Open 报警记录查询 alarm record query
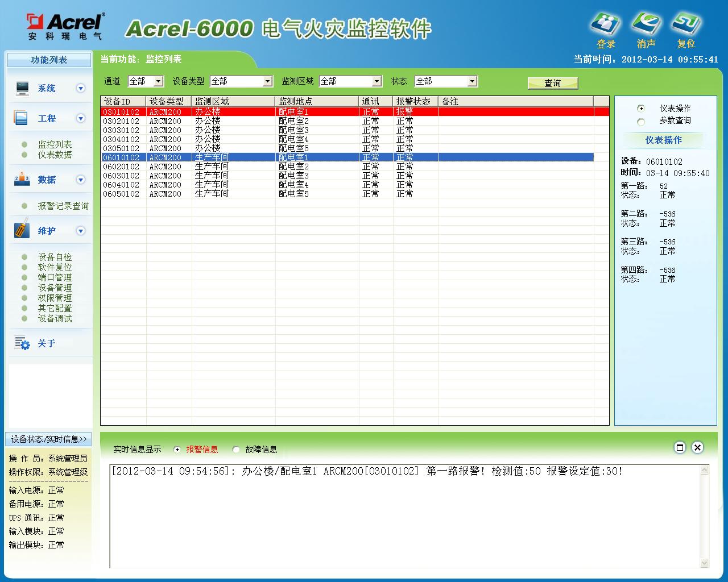The height and width of the screenshot is (582, 728). (x=63, y=206)
